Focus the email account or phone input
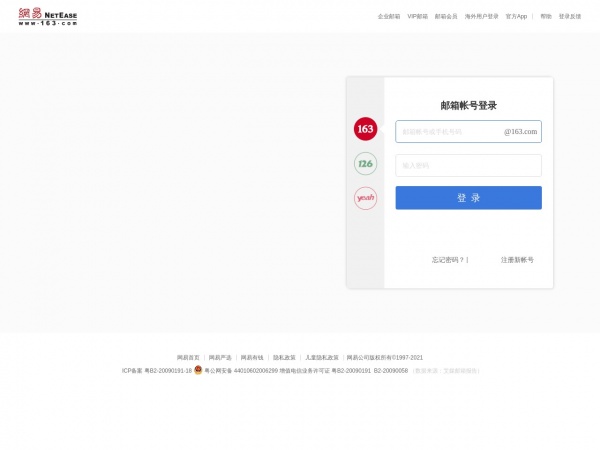The width and height of the screenshot is (600, 450). [x=468, y=132]
